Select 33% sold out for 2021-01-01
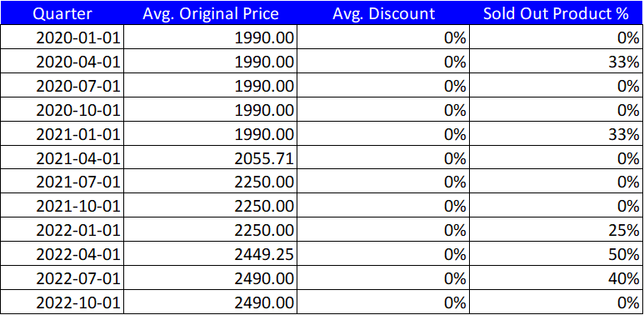The image size is (644, 315). (x=557, y=134)
